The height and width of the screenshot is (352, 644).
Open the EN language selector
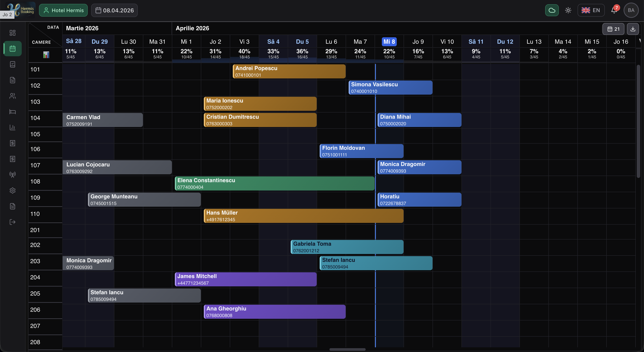click(591, 10)
